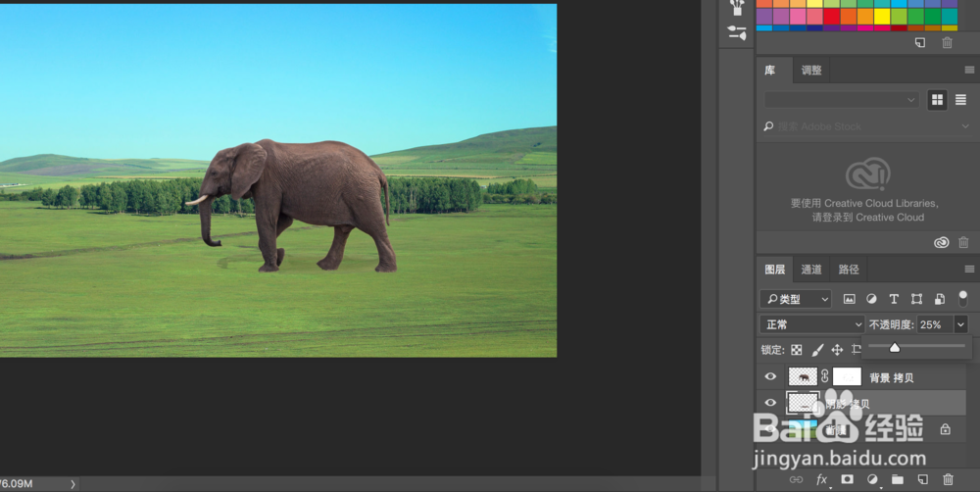Image resolution: width=980 pixels, height=492 pixels.
Task: Lock transparent pixels of the layer
Action: (796, 350)
